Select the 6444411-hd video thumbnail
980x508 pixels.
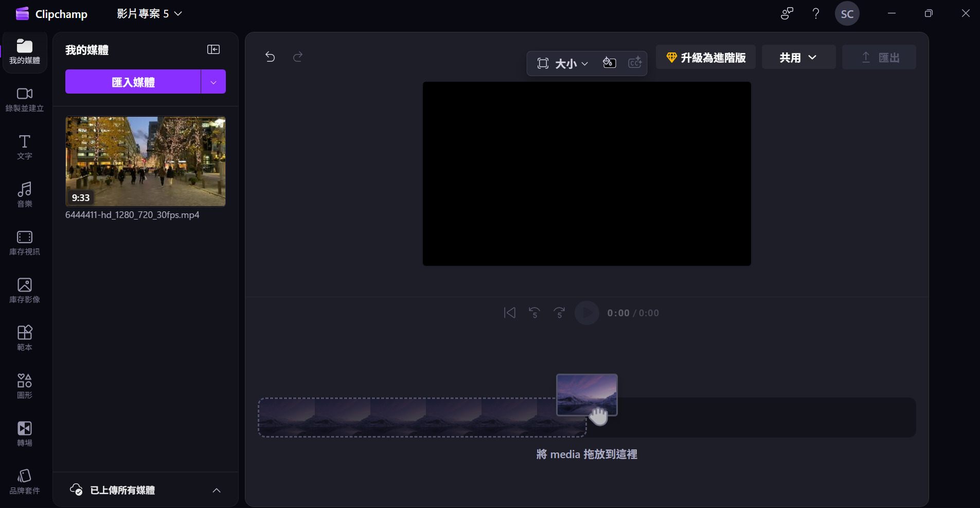click(145, 161)
